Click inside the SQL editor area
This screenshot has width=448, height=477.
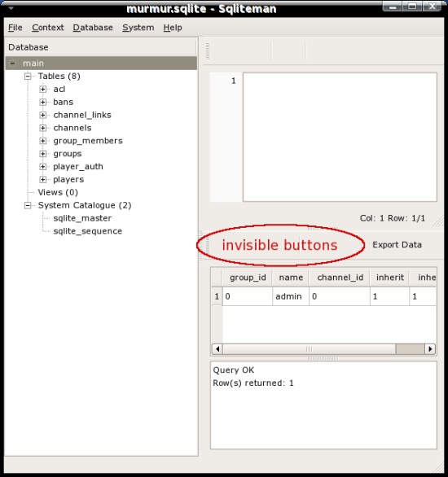340,137
